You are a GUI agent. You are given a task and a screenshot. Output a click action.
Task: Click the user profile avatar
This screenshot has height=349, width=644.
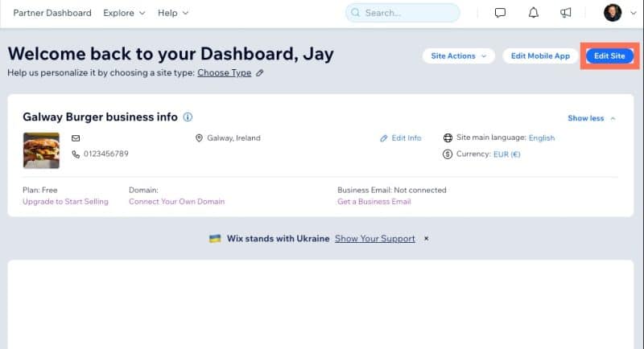coord(613,13)
